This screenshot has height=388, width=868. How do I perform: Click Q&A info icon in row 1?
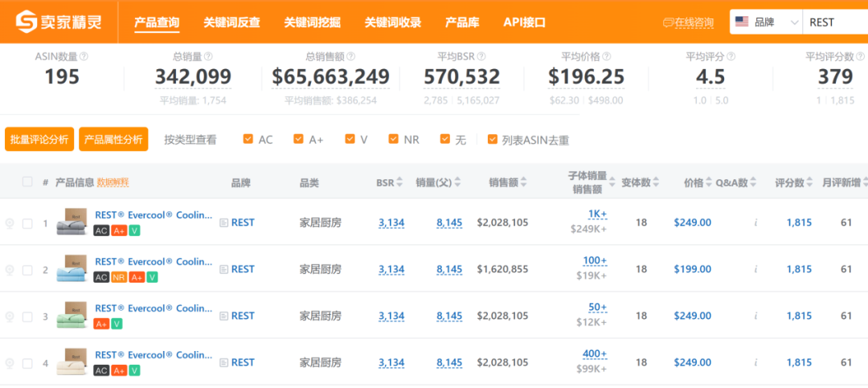[755, 223]
